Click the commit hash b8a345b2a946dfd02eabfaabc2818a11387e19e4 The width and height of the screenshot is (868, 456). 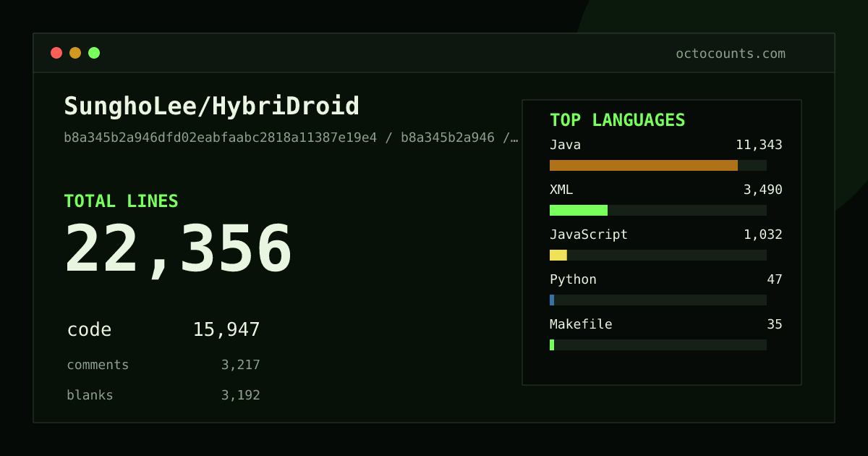221,138
